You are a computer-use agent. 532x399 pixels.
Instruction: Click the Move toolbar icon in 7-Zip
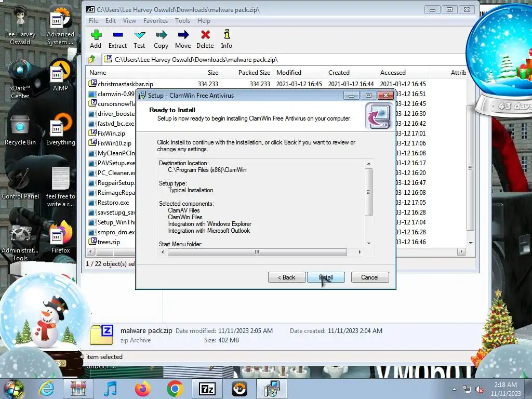coord(183,39)
